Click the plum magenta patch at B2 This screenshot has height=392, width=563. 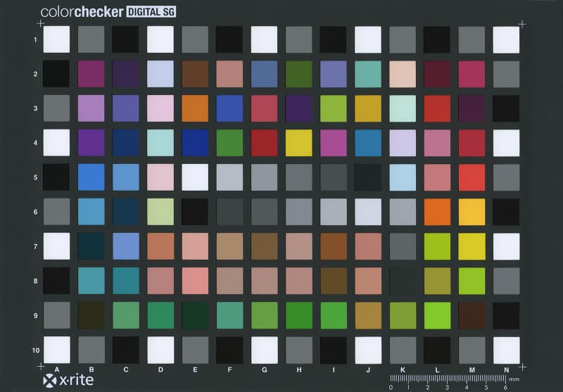tap(91, 74)
